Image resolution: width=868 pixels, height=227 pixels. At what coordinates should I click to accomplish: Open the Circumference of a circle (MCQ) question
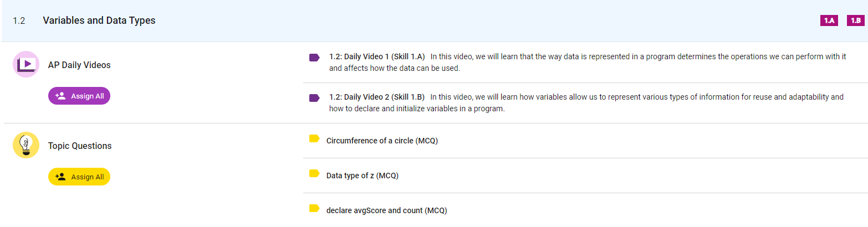[382, 141]
